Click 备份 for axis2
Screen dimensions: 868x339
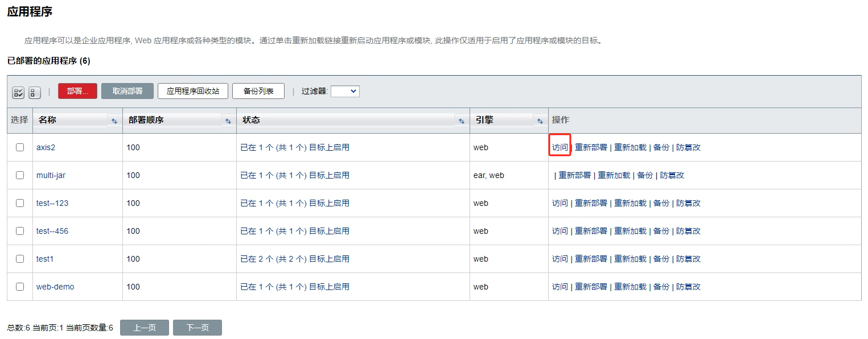661,147
